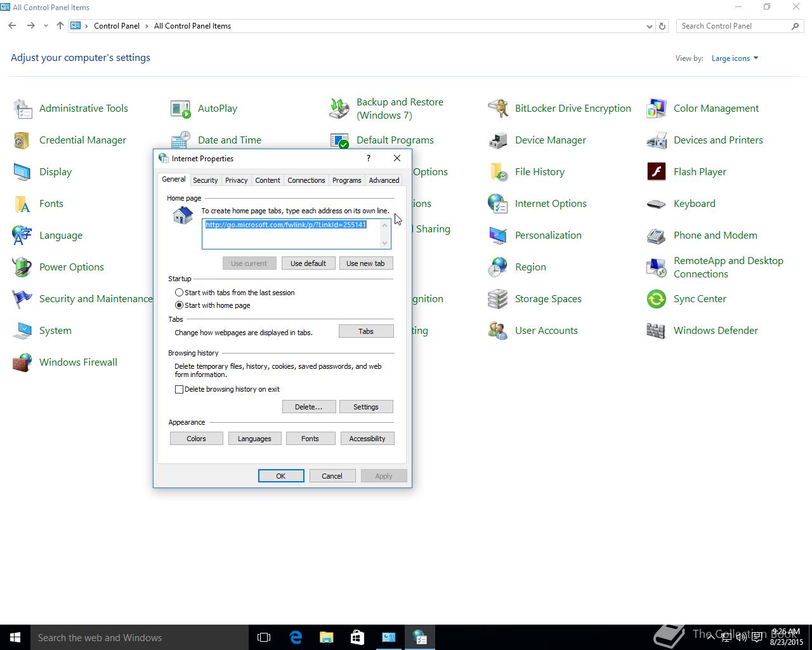Image resolution: width=812 pixels, height=650 pixels.
Task: Switch to the Security tab
Action: point(205,180)
